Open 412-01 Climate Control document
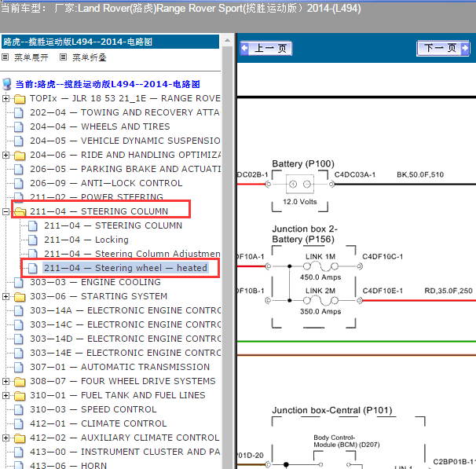Image resolution: width=476 pixels, height=469 pixels. pyautogui.click(x=98, y=423)
